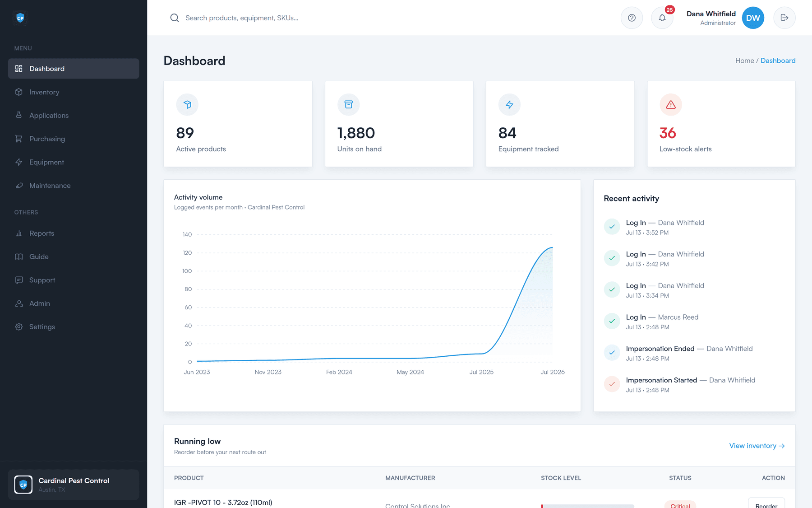
Task: Click the search magnifier icon
Action: pos(174,18)
